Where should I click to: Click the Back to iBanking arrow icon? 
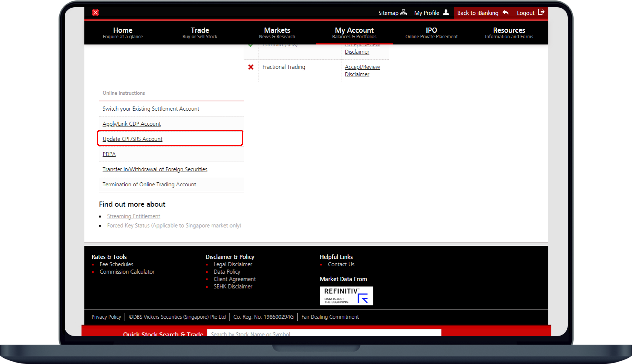[505, 13]
